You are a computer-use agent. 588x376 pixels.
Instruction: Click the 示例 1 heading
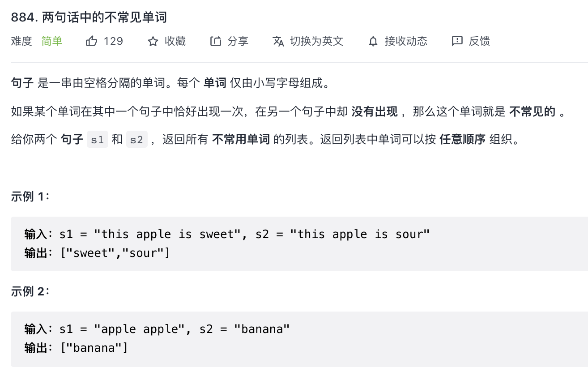[x=30, y=197]
